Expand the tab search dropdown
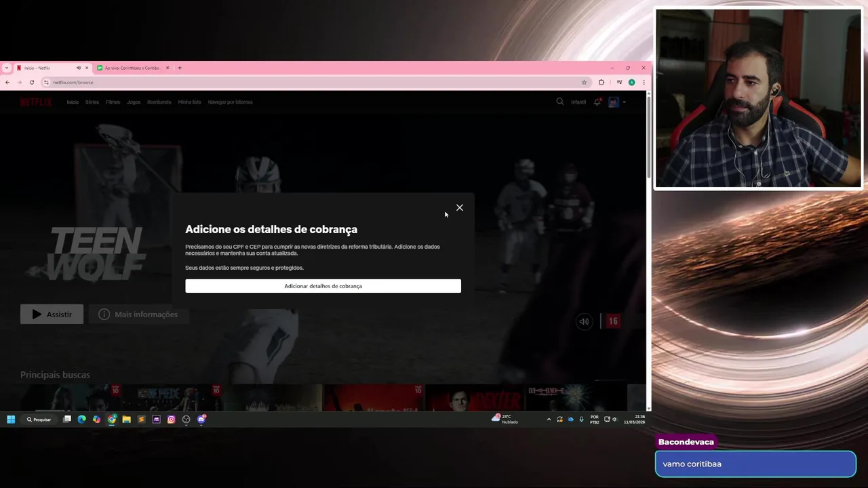This screenshot has height=488, width=868. click(7, 68)
